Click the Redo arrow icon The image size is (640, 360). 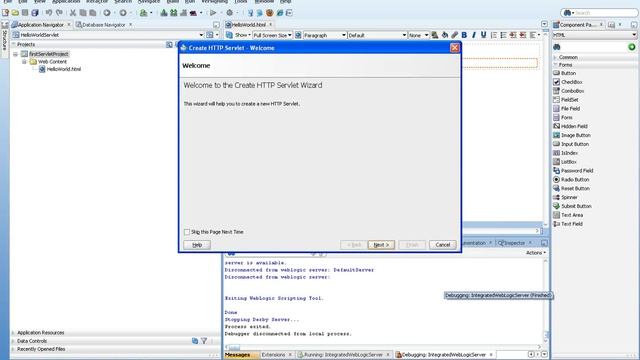(59, 13)
